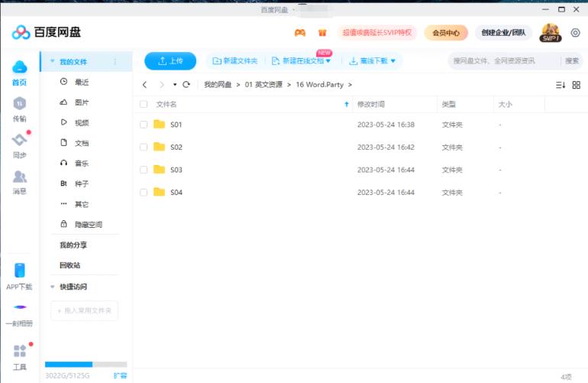This screenshot has height=383, width=588.
Task: Collapse the 我的文件 tree arrow
Action: (x=53, y=61)
